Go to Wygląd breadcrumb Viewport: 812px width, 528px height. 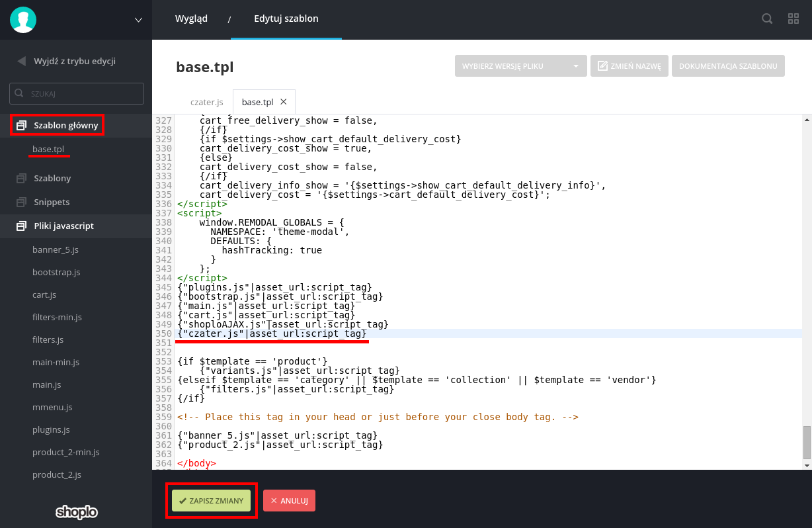click(x=191, y=19)
